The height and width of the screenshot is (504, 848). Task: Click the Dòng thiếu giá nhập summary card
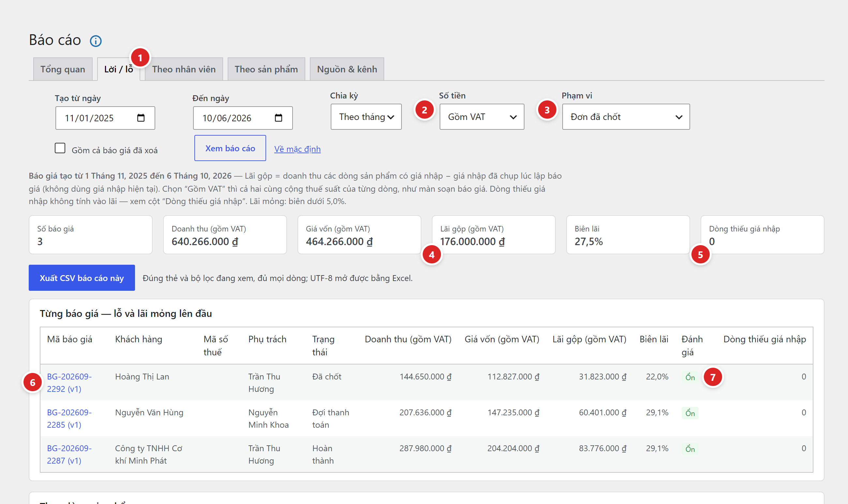pyautogui.click(x=763, y=235)
